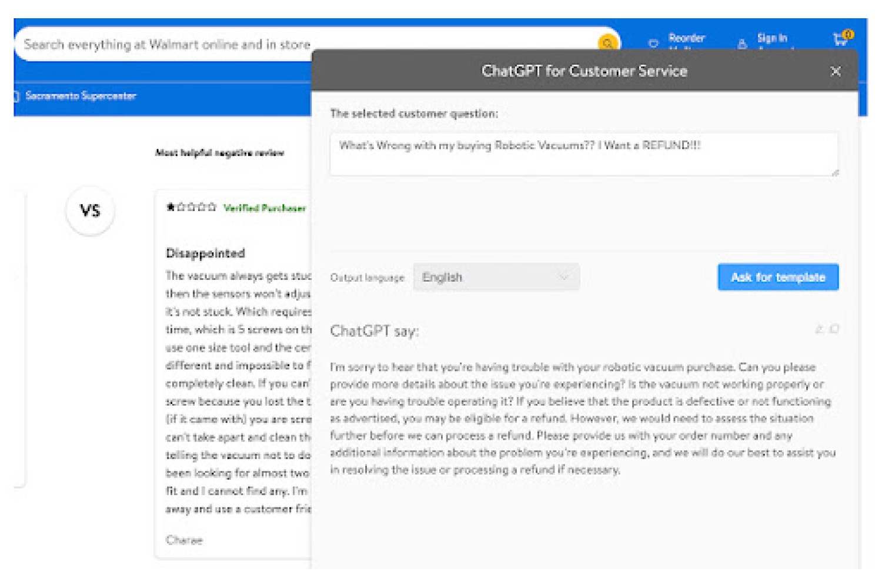Click the selected customer question label
Viewport: 882px width, 588px height.
(x=414, y=113)
